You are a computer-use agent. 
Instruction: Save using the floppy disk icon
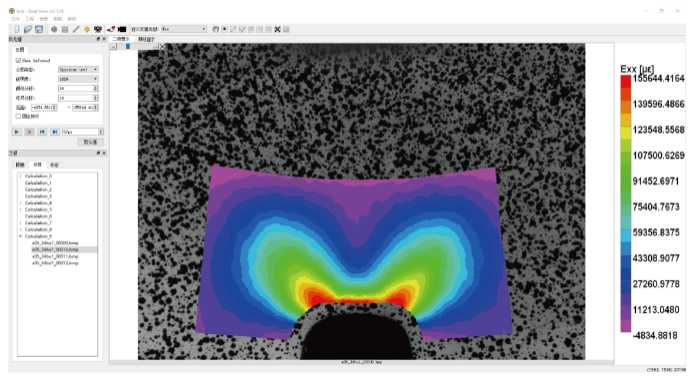point(39,29)
